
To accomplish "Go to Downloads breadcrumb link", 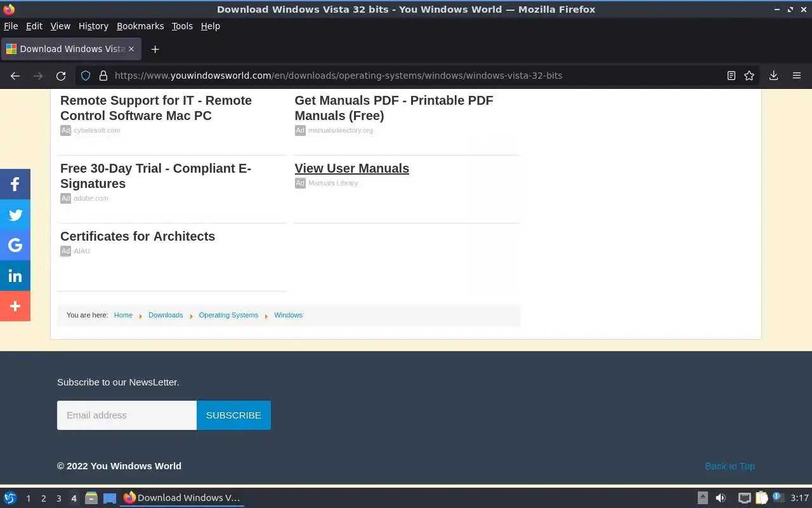I will pos(166,315).
